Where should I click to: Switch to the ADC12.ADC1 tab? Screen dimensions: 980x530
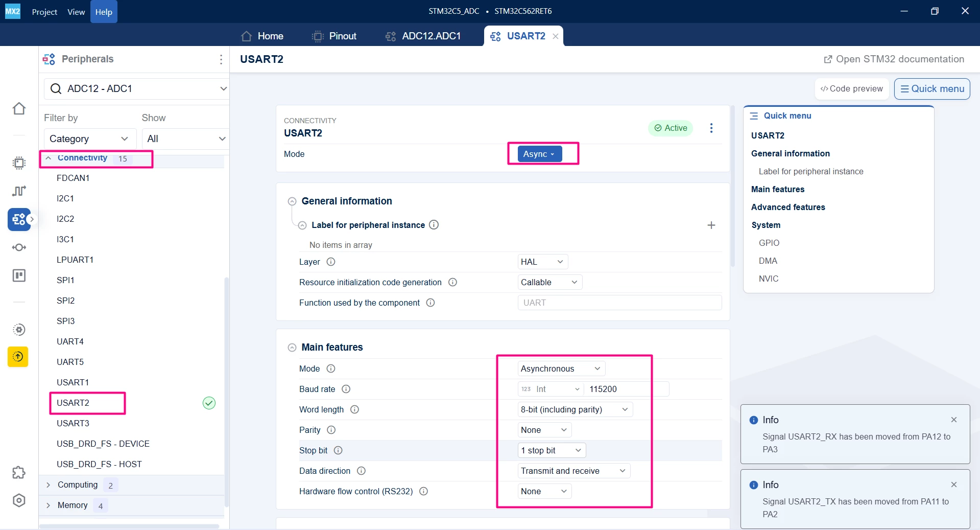423,36
